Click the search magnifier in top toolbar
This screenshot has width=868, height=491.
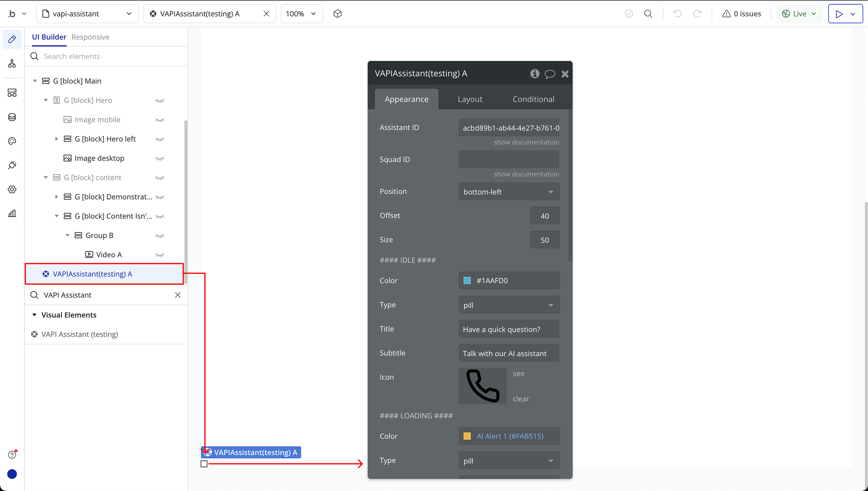click(x=648, y=14)
